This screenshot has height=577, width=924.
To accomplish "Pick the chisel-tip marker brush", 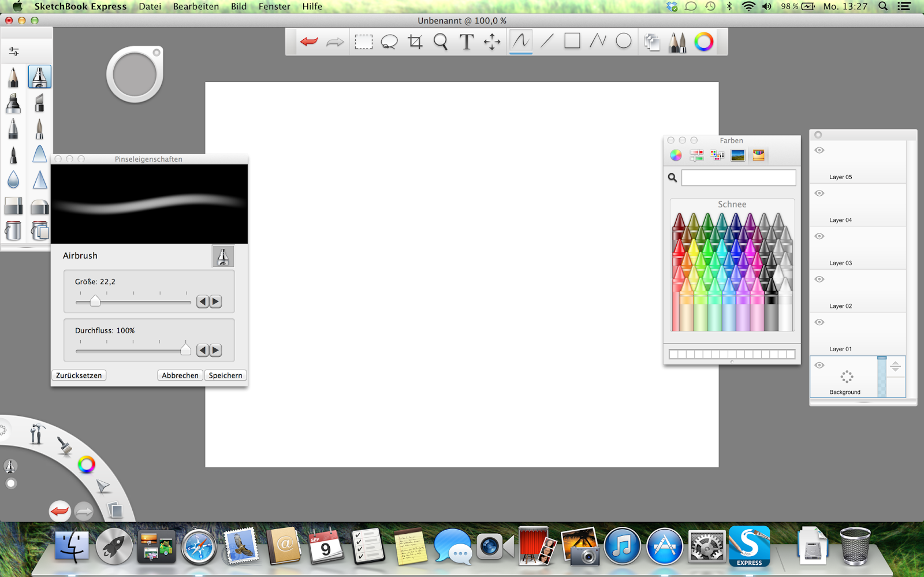I will click(x=13, y=103).
